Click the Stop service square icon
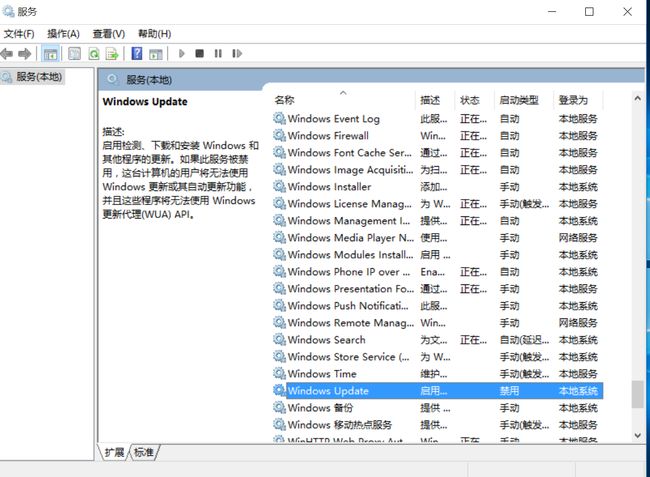 coord(199,53)
